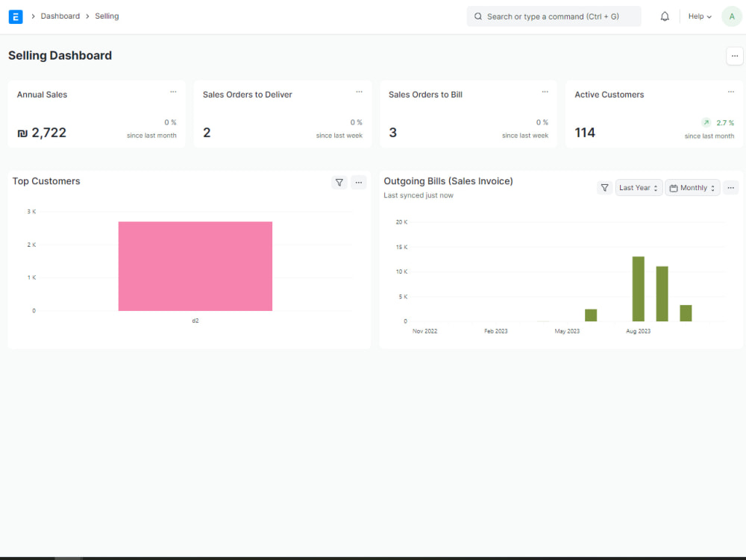Viewport: 746px width, 560px height.
Task: Open the user avatar menu
Action: click(x=731, y=16)
